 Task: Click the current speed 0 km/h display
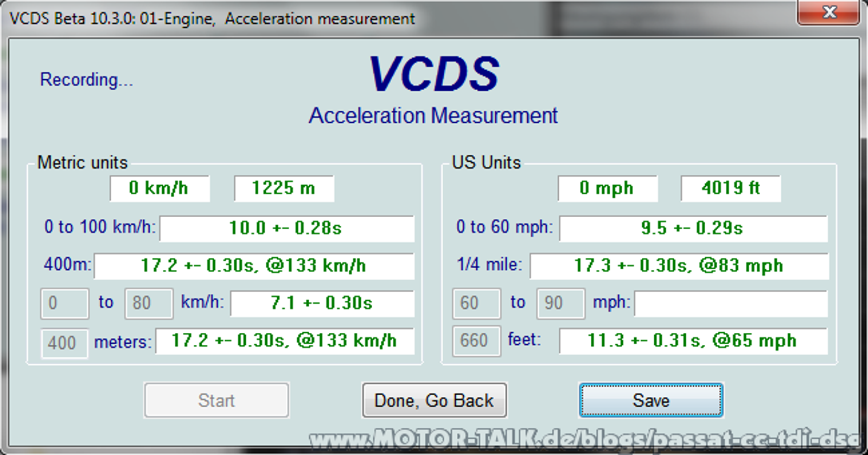coord(159,188)
